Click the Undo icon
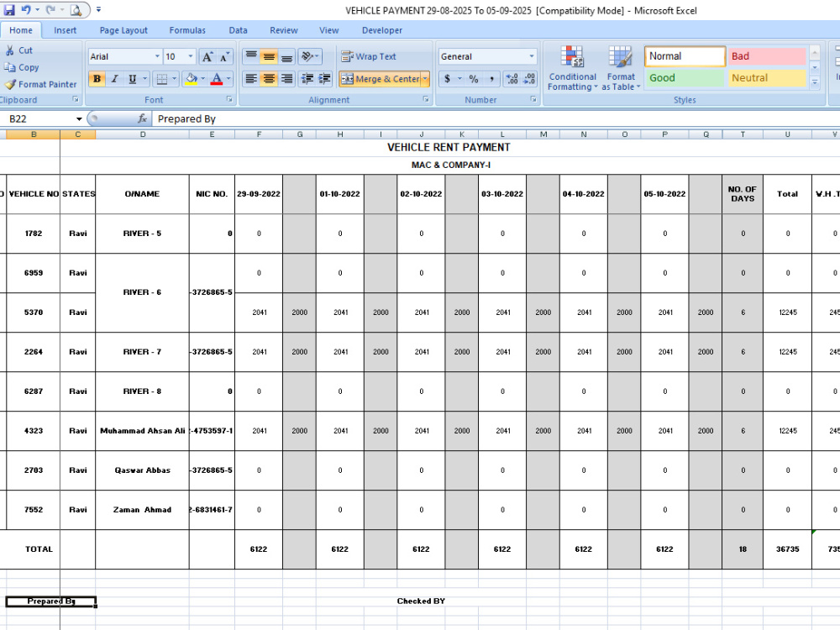This screenshot has height=630, width=840. (25, 9)
